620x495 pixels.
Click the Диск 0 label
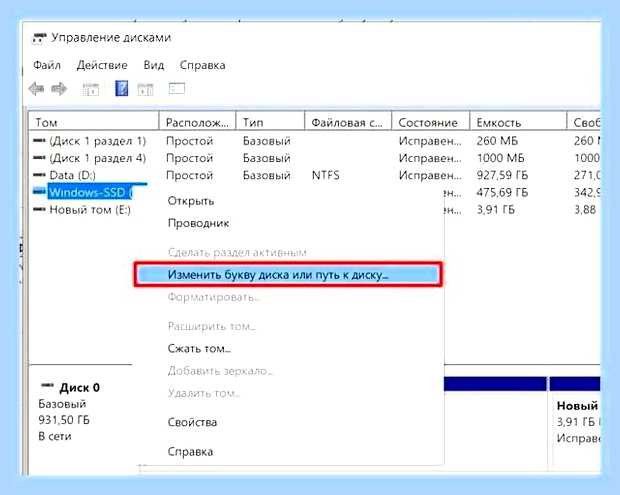pos(79,388)
